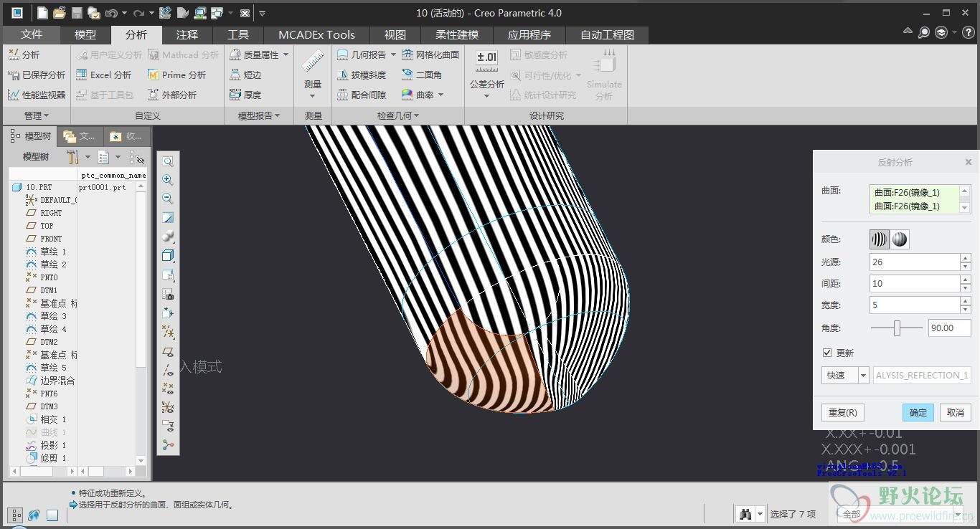The image size is (980, 529).
Task: Select 边界混合 feature in model tree
Action: 50,381
